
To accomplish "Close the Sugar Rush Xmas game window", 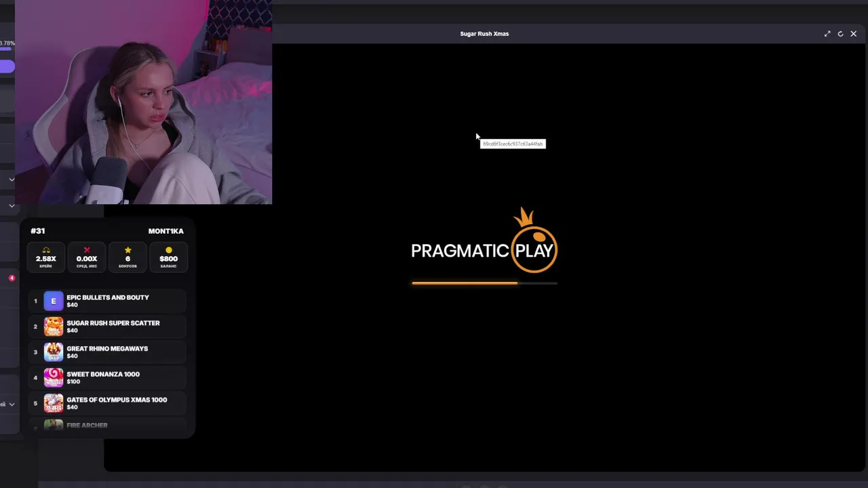I will pos(853,34).
